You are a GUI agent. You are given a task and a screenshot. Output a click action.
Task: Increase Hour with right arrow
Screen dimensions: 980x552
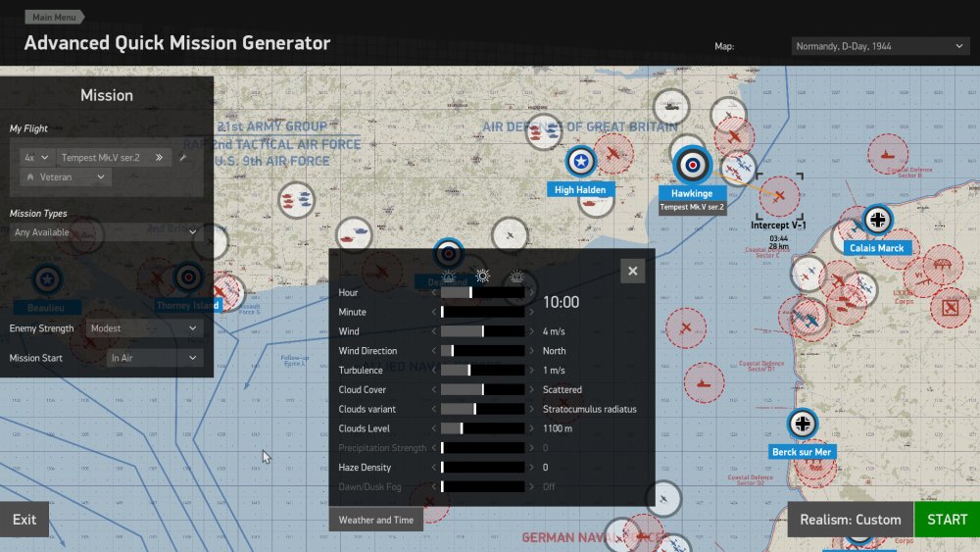pyautogui.click(x=532, y=292)
